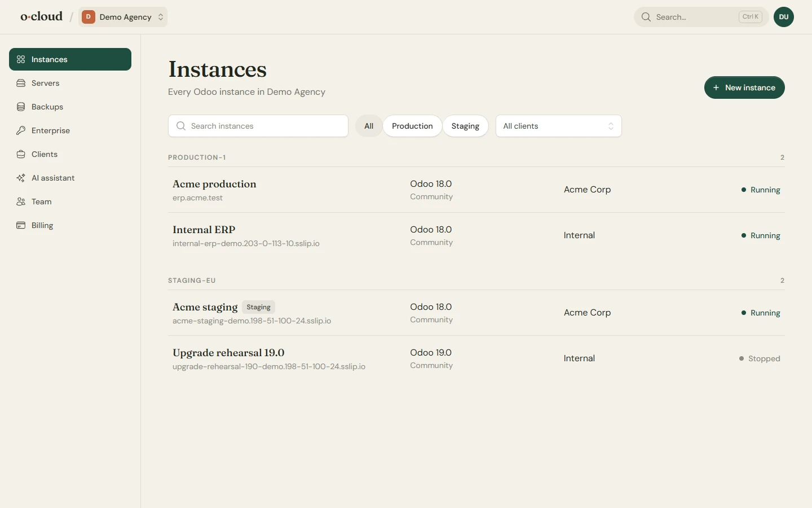Open Upgrade rehearsal 19.0 instance
The image size is (812, 508).
pos(476,358)
